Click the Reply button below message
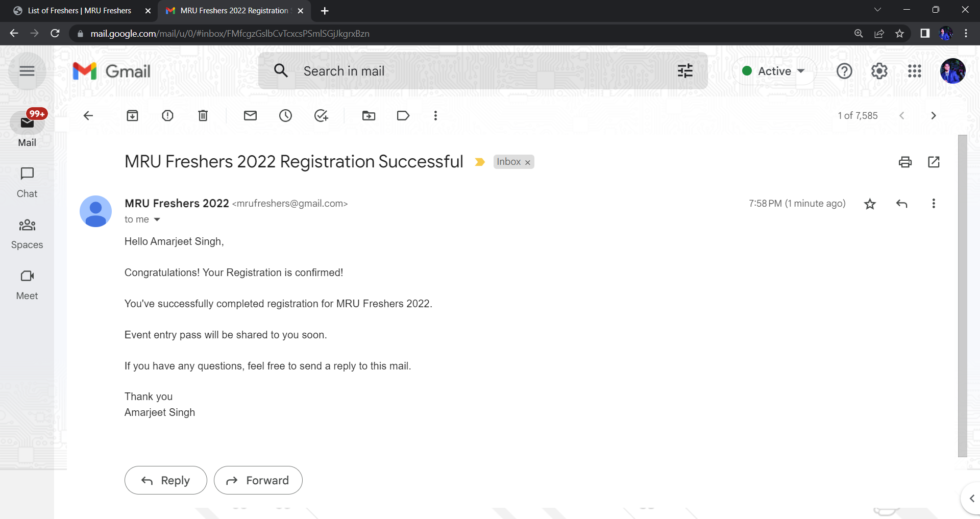 coord(165,480)
